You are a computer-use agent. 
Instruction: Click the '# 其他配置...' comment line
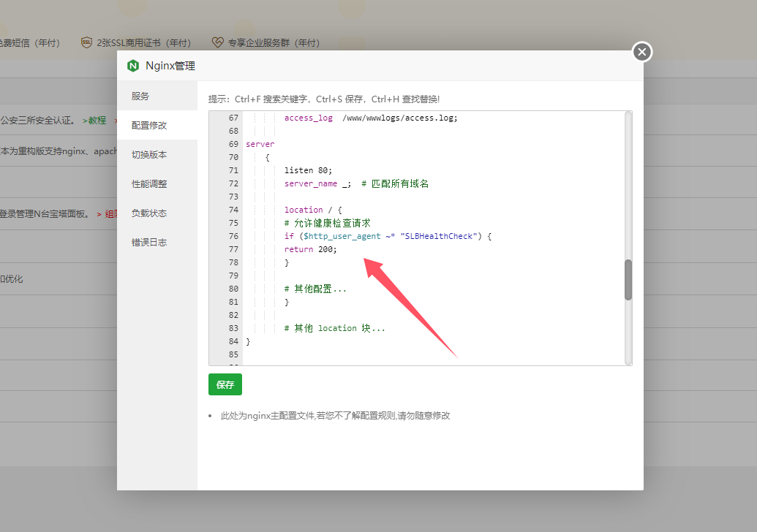click(x=315, y=289)
